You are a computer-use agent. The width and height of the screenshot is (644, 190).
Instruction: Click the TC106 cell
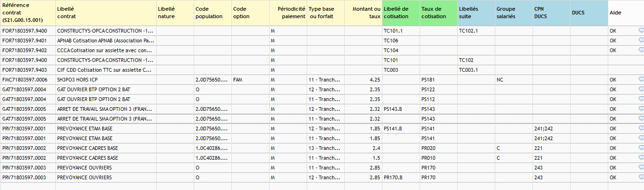pos(401,41)
